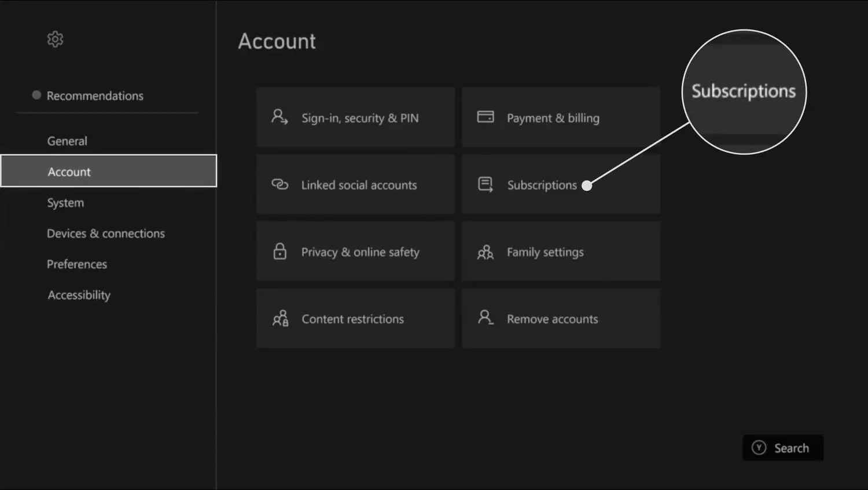Click the Search button label

791,448
